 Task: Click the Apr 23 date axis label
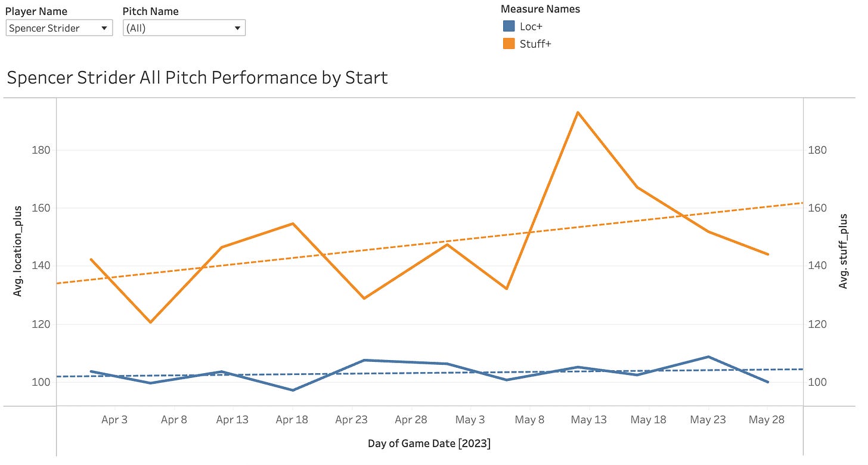tap(351, 420)
